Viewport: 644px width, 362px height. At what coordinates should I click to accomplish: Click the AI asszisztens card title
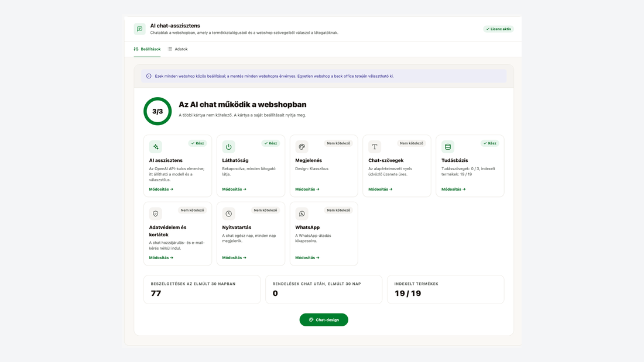(166, 160)
